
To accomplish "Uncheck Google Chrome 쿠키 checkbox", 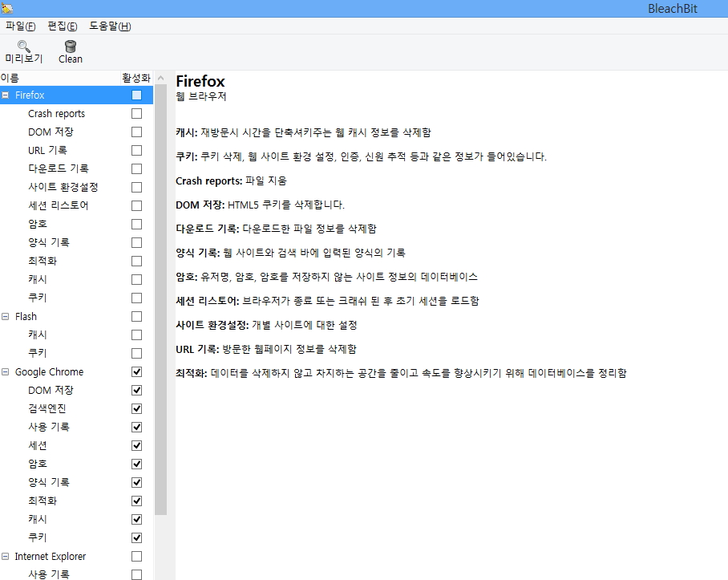I will point(136,537).
